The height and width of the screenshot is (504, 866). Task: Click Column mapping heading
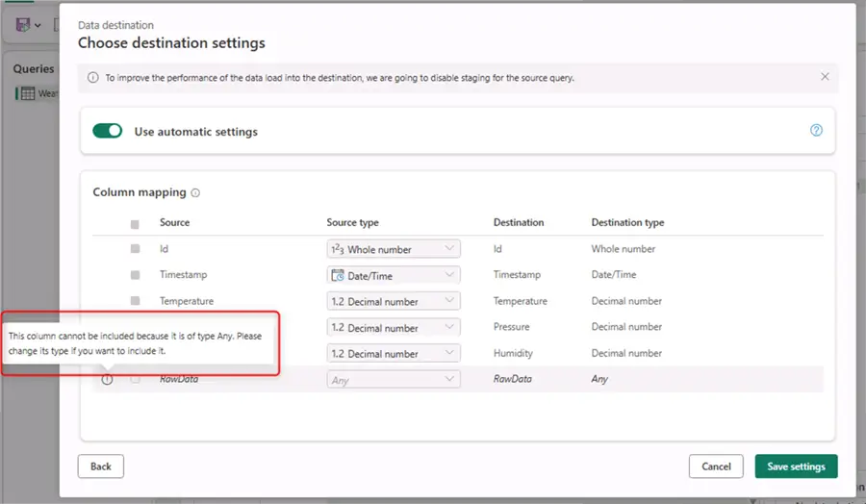coord(140,192)
